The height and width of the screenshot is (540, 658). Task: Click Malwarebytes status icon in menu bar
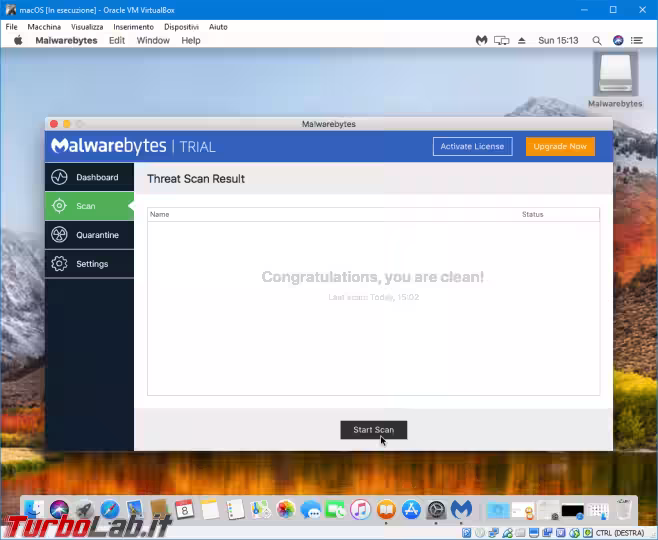[481, 41]
